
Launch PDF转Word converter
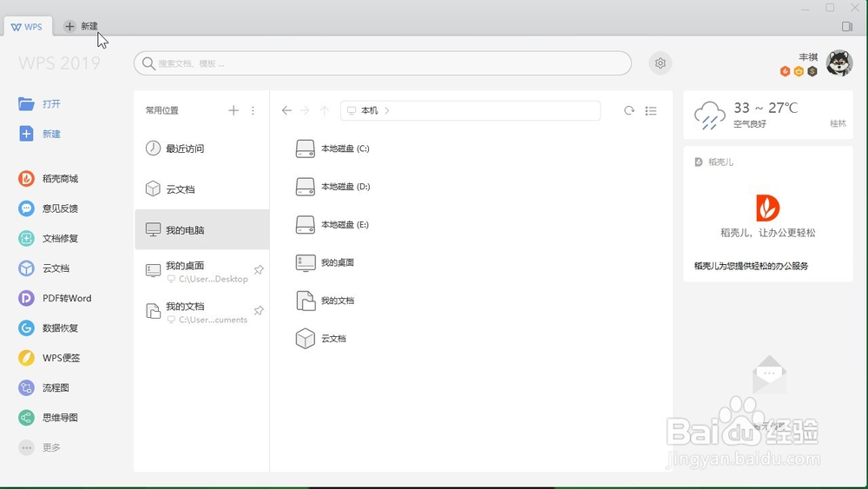pos(55,298)
